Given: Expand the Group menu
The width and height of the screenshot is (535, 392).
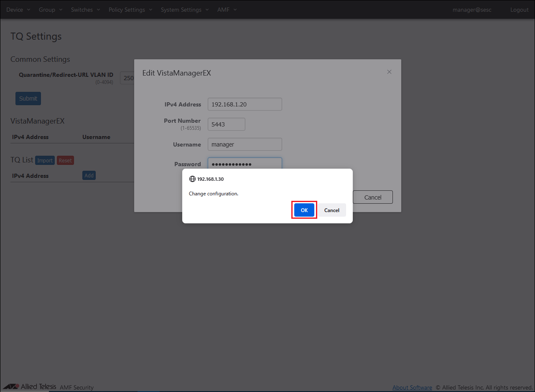Looking at the screenshot, I should 51,10.
